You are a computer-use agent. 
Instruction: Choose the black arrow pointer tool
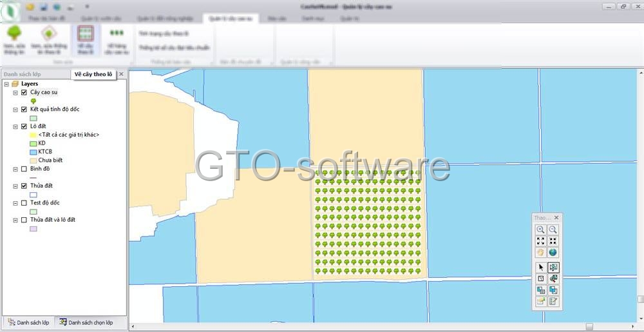coord(541,268)
